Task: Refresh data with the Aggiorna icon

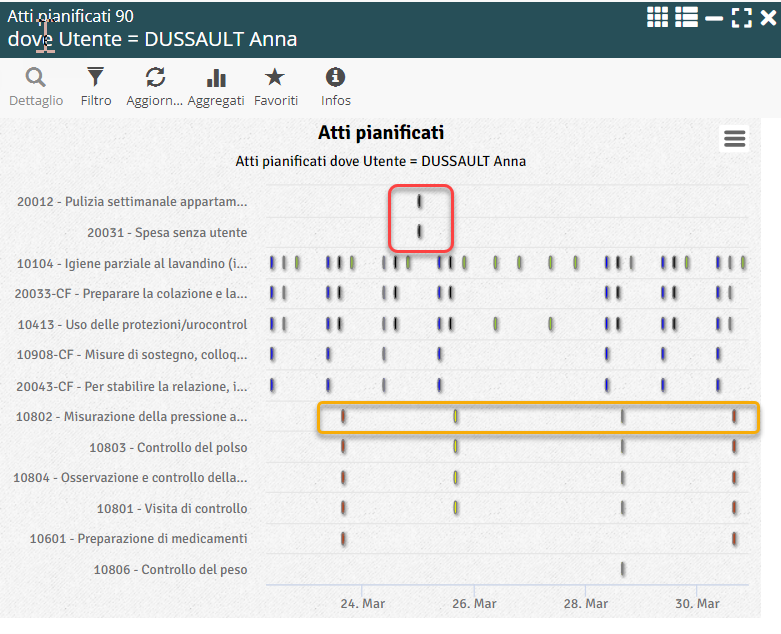Action: click(x=155, y=78)
